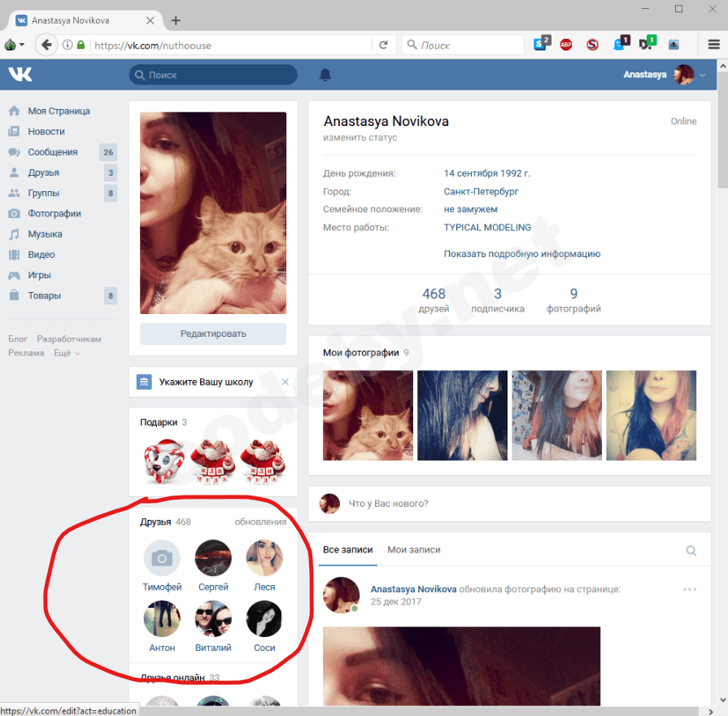Viewport: 728px width, 716px height.
Task: Open the Firefox hamburger menu
Action: coord(713,45)
